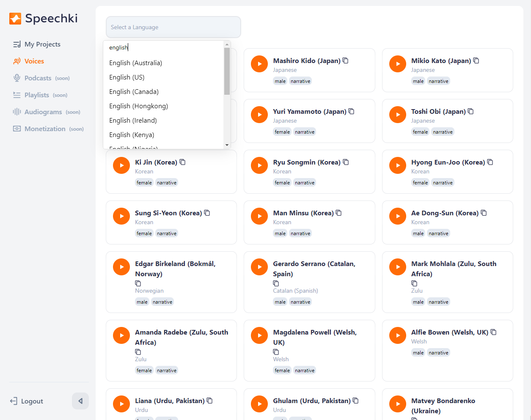Copy Man Minsu voice name

339,213
